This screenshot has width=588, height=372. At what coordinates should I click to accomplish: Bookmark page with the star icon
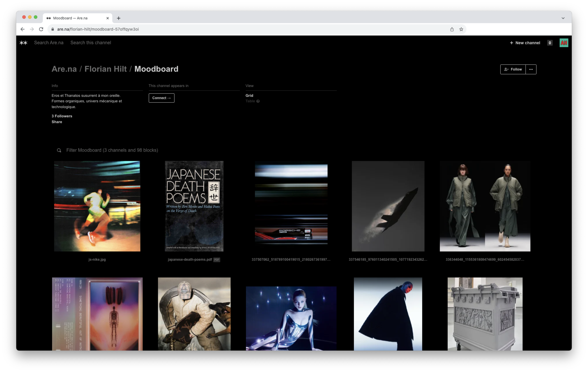(461, 29)
